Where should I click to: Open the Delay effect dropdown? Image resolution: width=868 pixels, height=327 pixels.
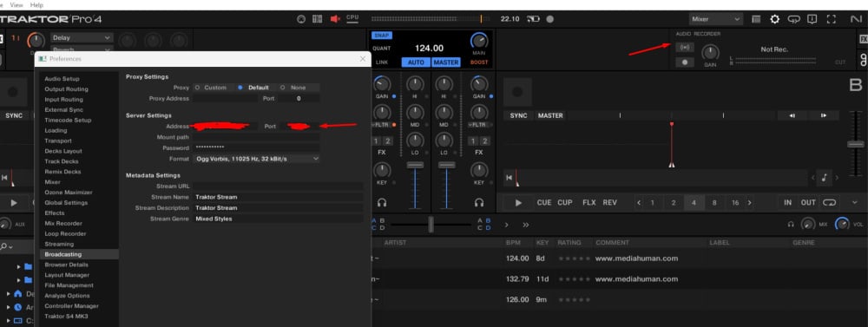(x=82, y=37)
